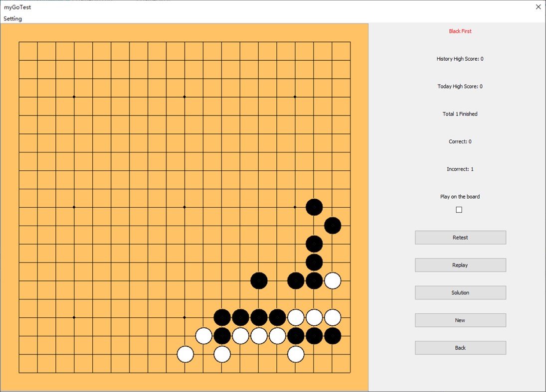Viewport: 546px width, 392px height.
Task: Enable the "Play on the board" checkbox
Action: coord(458,209)
